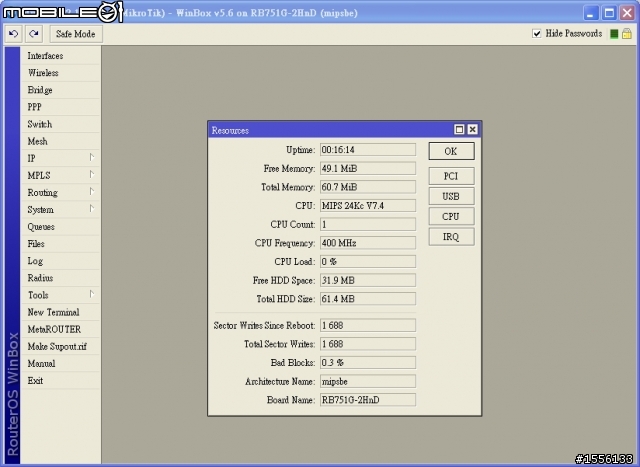Click the CPU Frequency field 400 MHz
The image size is (640, 467).
pos(368,243)
